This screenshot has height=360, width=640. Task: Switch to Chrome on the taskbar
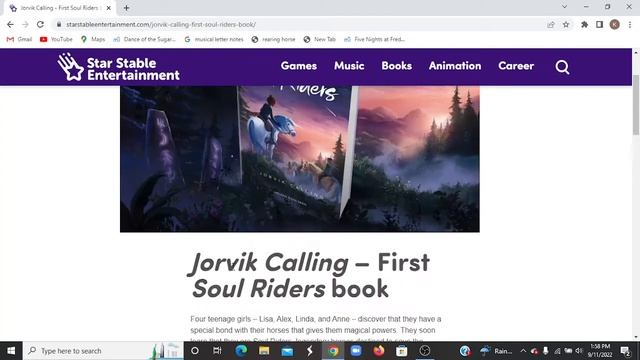tap(333, 351)
